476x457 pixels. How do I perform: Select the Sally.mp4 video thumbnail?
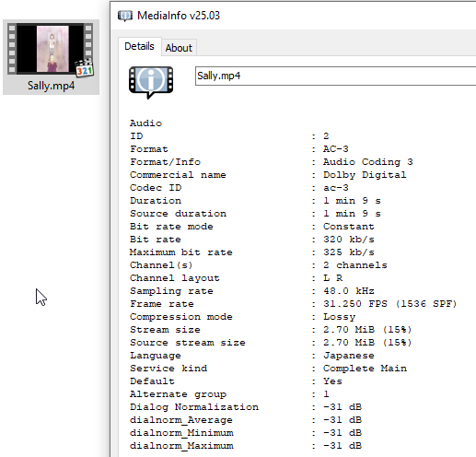pos(51,49)
